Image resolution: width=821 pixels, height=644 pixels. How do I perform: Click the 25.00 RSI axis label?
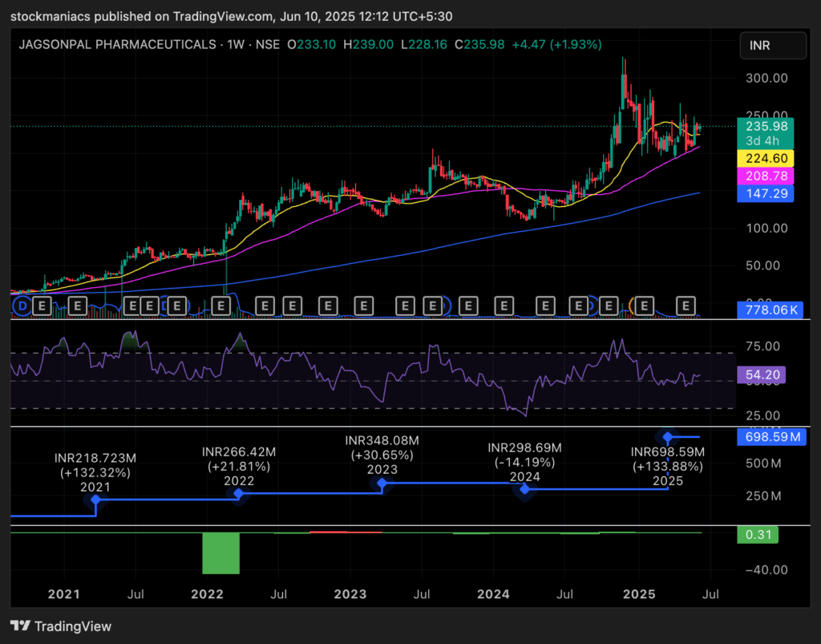click(x=763, y=415)
